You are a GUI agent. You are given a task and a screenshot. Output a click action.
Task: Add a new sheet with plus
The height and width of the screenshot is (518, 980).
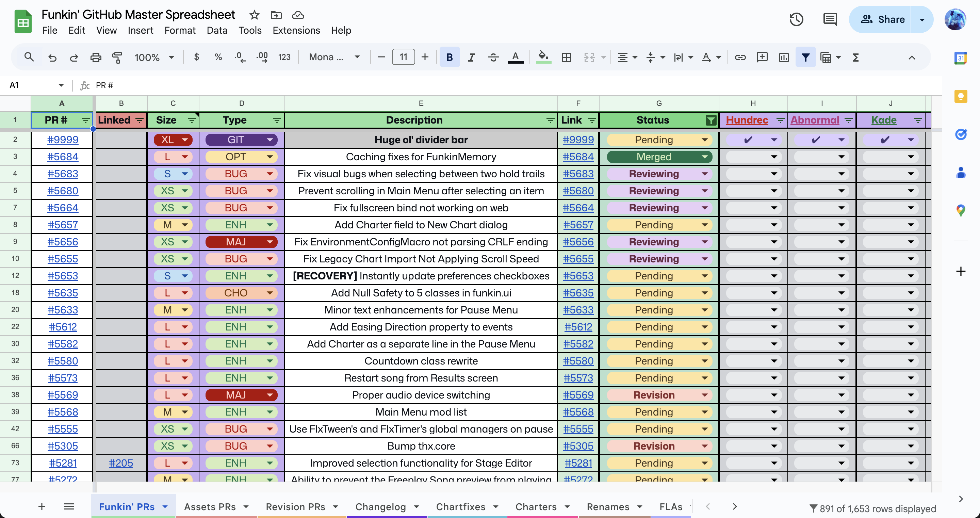42,506
